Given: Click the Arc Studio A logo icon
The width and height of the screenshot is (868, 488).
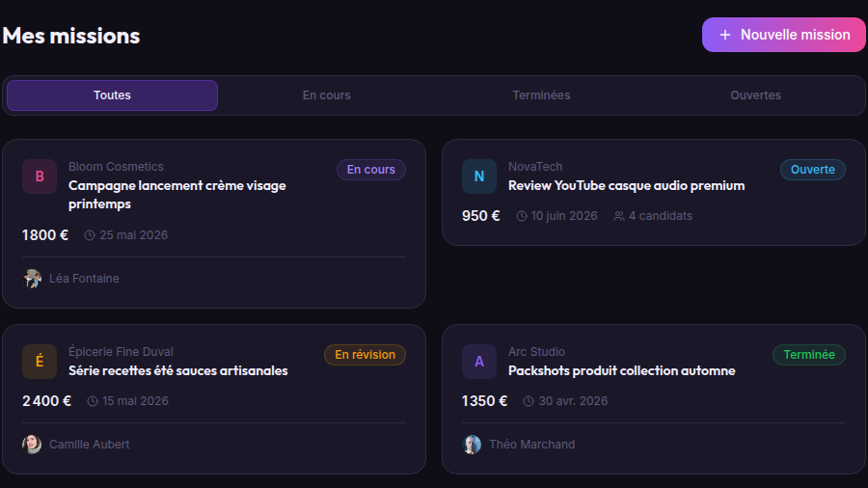Looking at the screenshot, I should [x=479, y=362].
